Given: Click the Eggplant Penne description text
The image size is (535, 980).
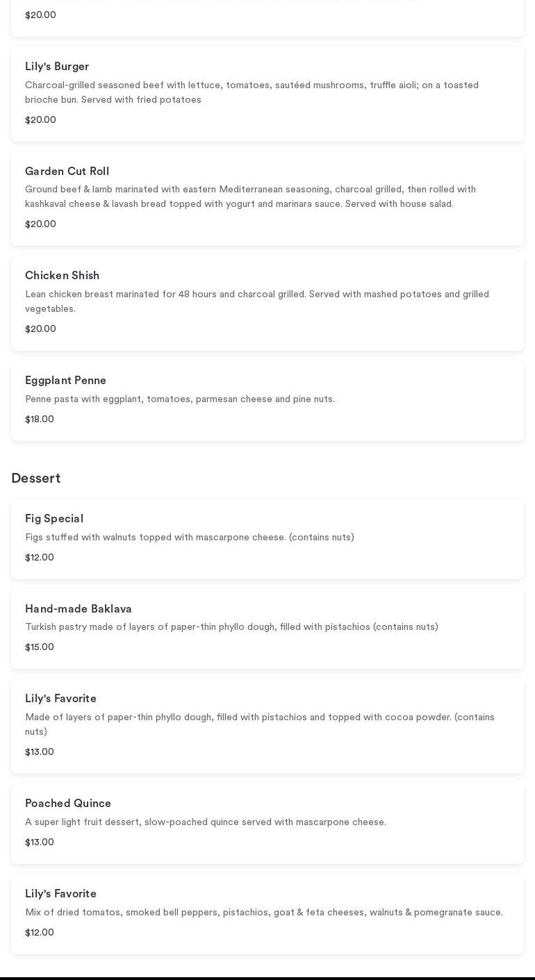Looking at the screenshot, I should click(x=179, y=399).
